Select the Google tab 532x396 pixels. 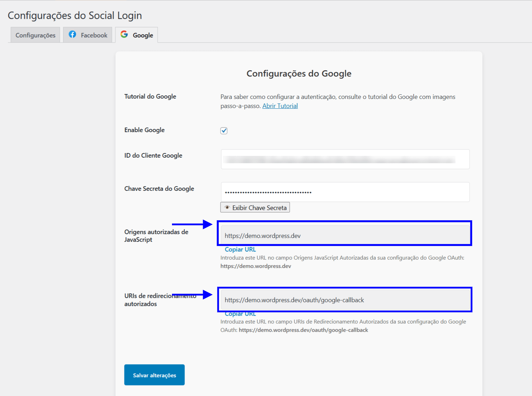coord(137,35)
